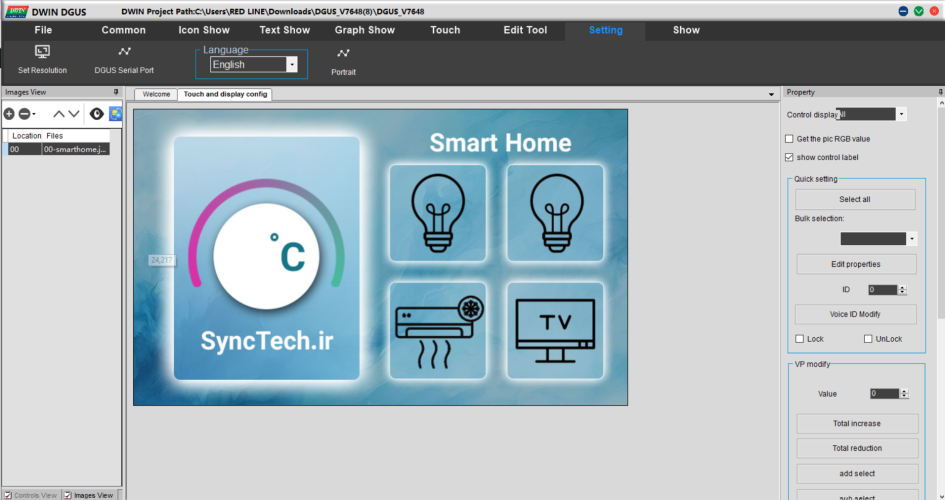Expand the Control display dropdown

click(901, 114)
